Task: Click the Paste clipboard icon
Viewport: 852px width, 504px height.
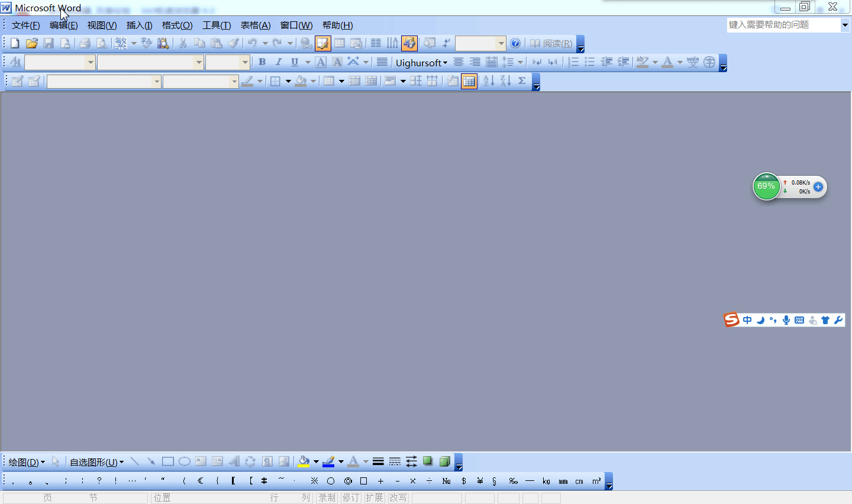Action: pos(217,43)
